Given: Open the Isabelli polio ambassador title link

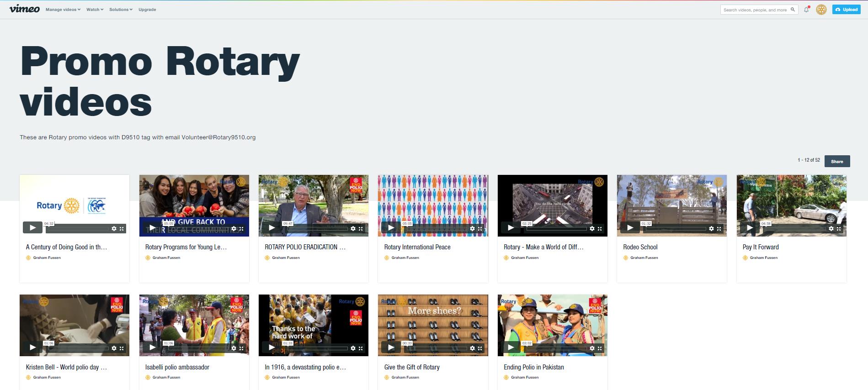Looking at the screenshot, I should [177, 367].
